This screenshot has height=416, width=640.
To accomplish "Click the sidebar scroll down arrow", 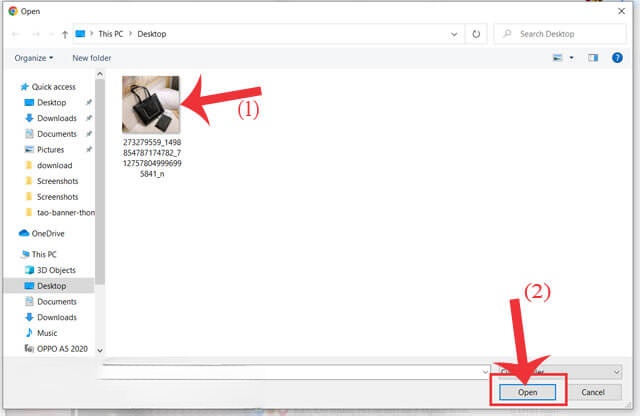I will point(100,350).
